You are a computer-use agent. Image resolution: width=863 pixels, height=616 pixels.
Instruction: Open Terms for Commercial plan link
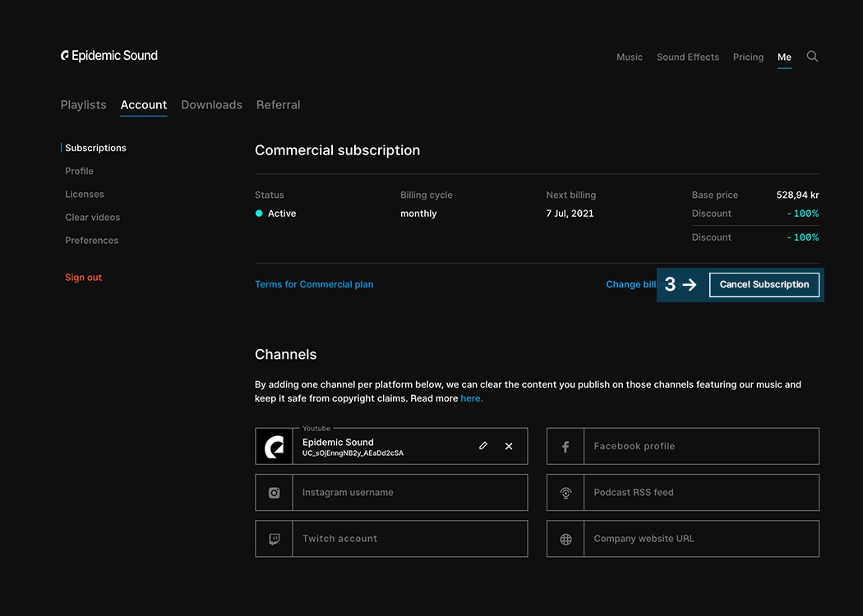pos(314,284)
